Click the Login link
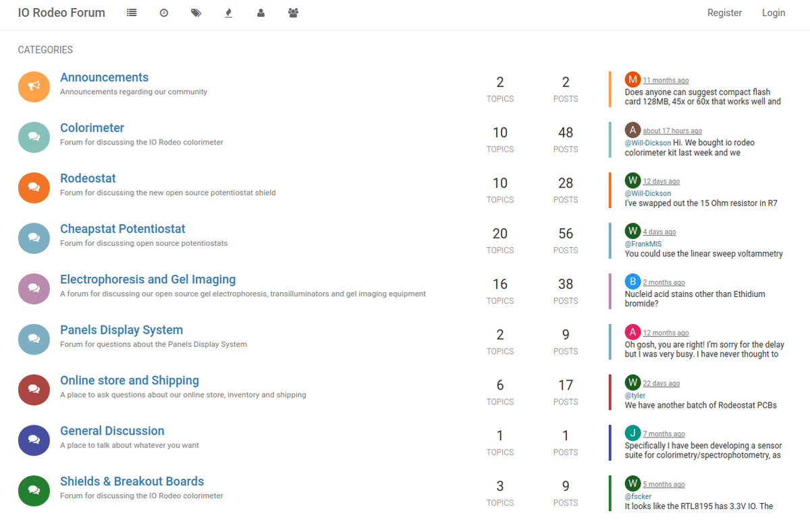Screen dimensions: 810x532 (x=773, y=12)
